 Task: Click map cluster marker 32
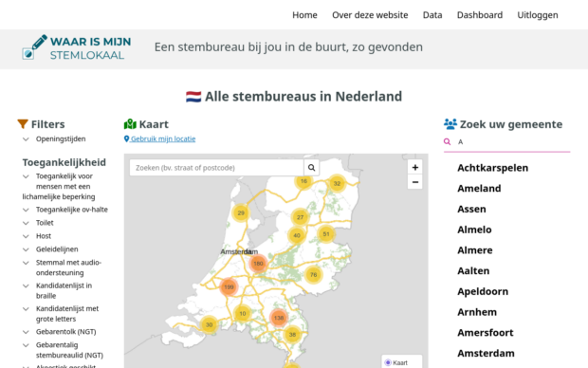(337, 183)
